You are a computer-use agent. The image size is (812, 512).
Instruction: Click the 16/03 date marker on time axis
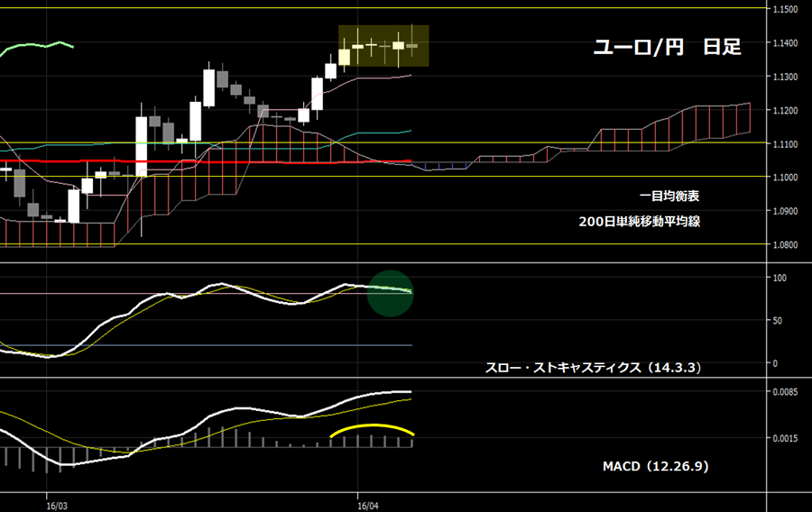[x=56, y=506]
